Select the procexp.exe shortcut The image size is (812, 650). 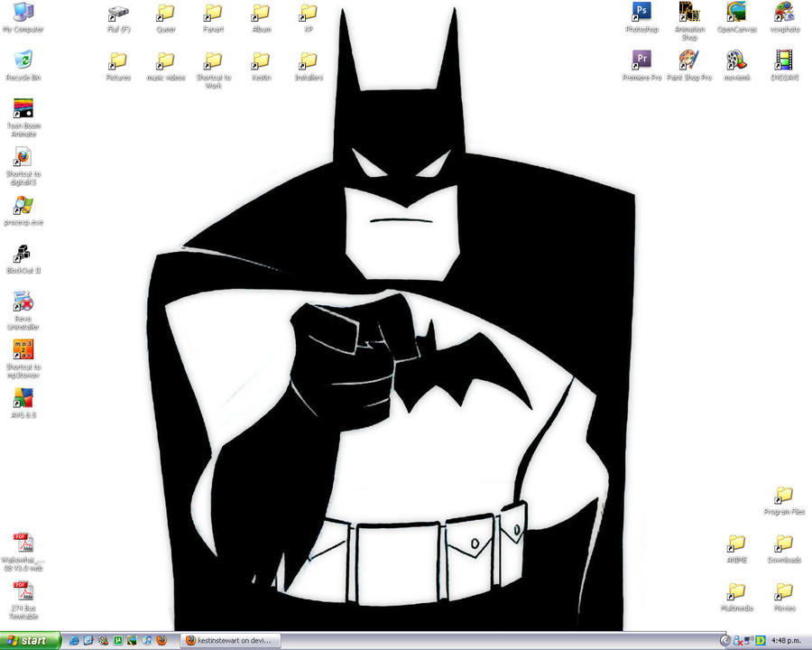click(x=23, y=210)
